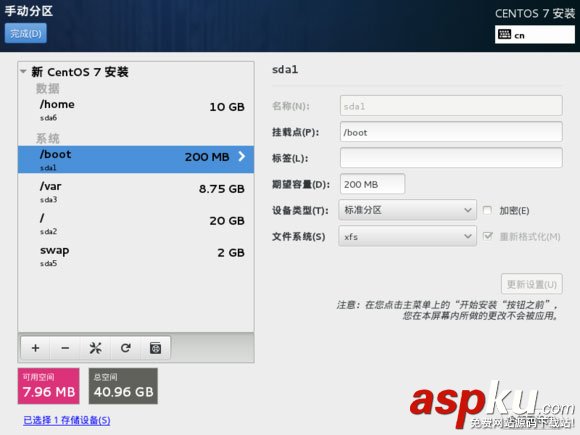Toggle the 重新格式化(M) reformat checkbox
The width and height of the screenshot is (580, 435).
click(488, 236)
